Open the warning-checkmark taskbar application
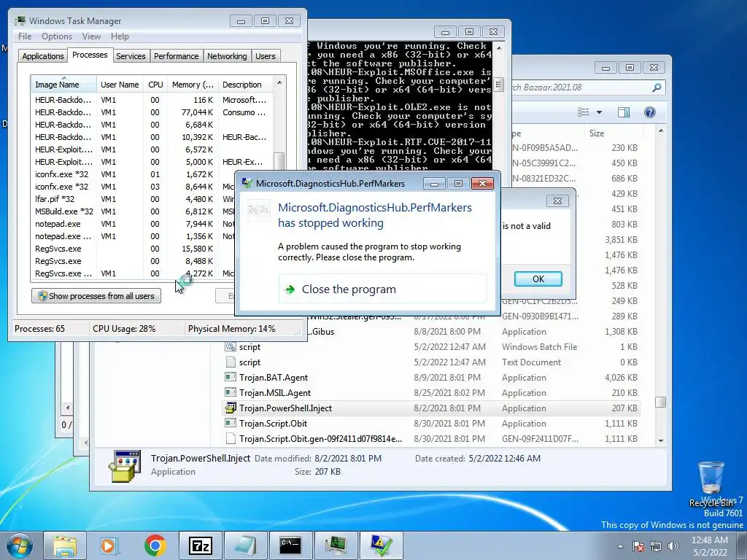 click(x=381, y=545)
